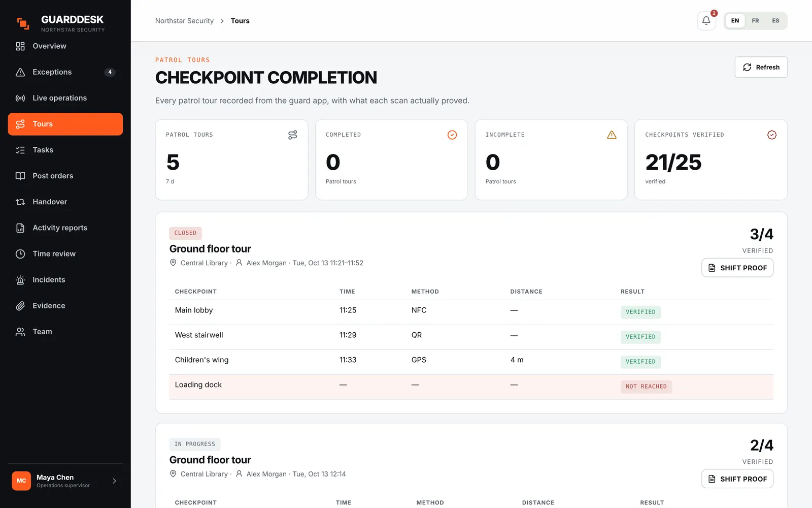
Task: Switch language to ES
Action: pyautogui.click(x=775, y=21)
